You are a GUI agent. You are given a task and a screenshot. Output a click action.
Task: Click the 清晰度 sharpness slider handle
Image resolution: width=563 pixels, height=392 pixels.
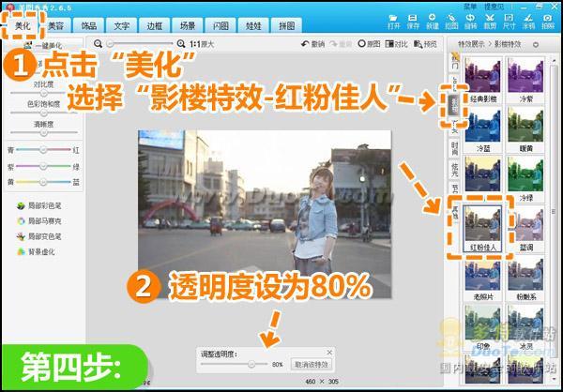(43, 132)
